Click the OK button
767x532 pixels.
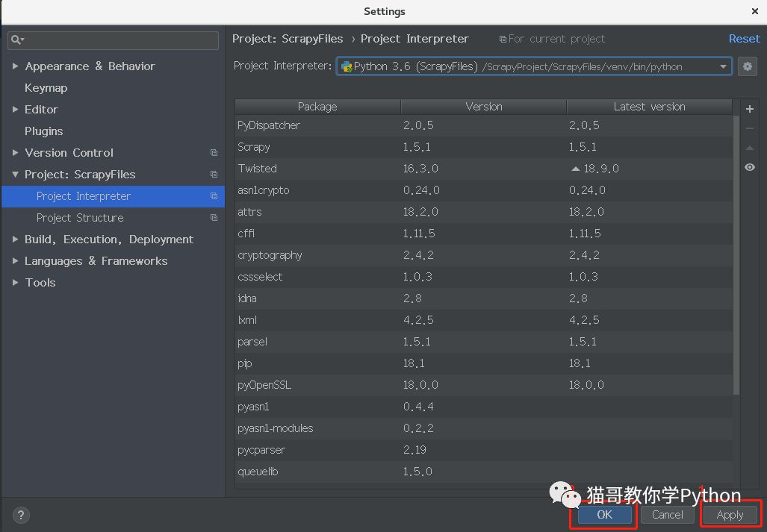(605, 514)
